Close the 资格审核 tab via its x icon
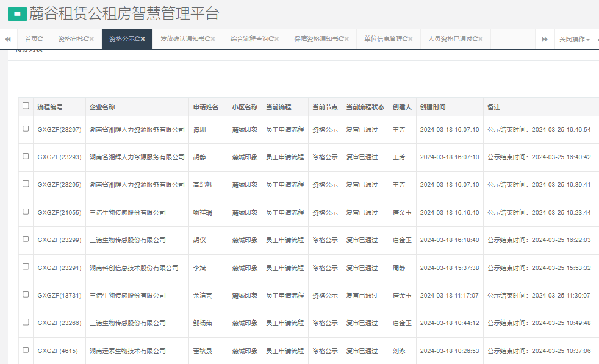Image resolution: width=599 pixels, height=364 pixels. [92, 39]
